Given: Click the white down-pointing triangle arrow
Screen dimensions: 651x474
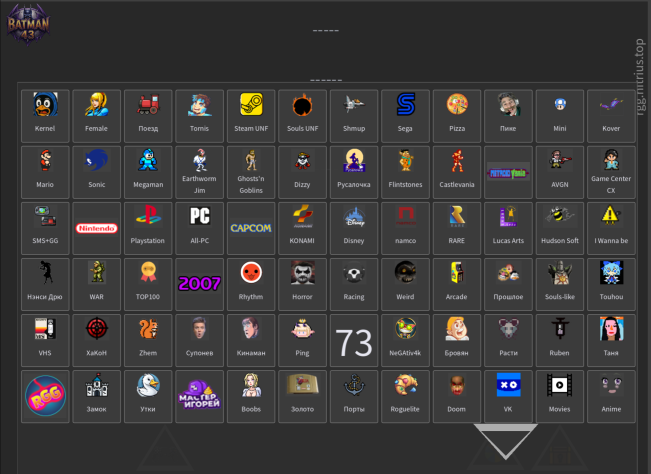Looking at the screenshot, I should (506, 441).
